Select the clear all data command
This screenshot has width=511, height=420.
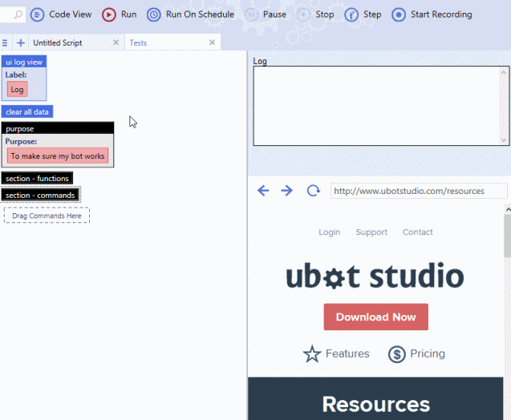tap(27, 111)
